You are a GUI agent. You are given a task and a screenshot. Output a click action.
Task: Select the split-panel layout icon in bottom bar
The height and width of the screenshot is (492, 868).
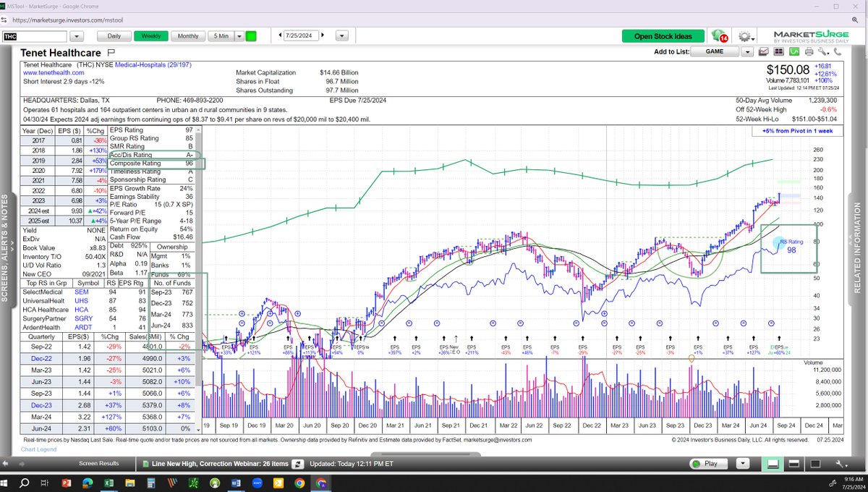pos(794,464)
